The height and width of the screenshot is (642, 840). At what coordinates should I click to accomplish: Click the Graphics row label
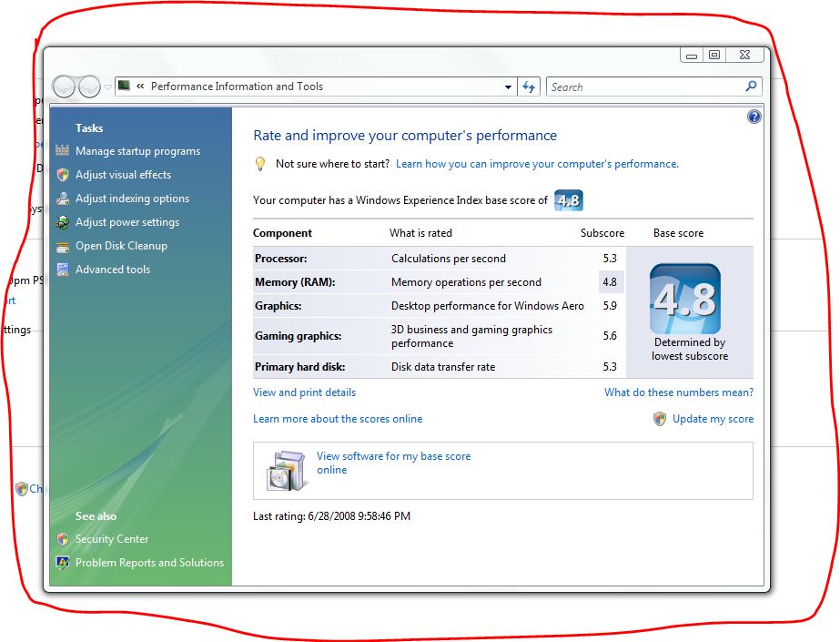point(278,306)
